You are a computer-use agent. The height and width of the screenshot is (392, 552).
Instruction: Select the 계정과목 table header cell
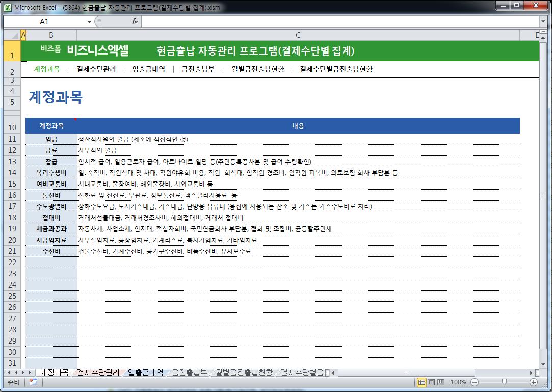point(51,126)
